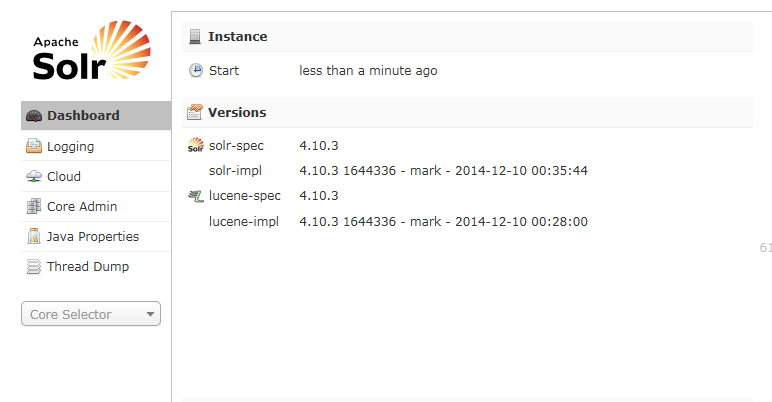Open the Thread Dump page

88,267
